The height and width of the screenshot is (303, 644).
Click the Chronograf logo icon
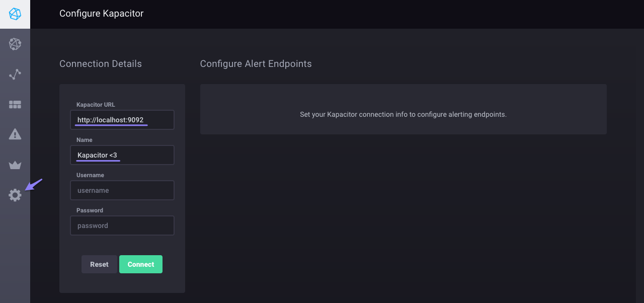(x=15, y=14)
